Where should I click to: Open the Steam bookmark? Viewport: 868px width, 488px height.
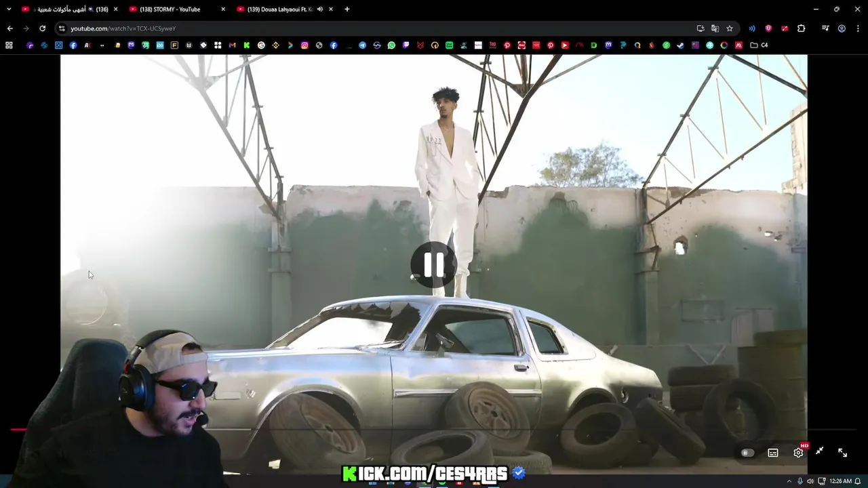(x=680, y=45)
